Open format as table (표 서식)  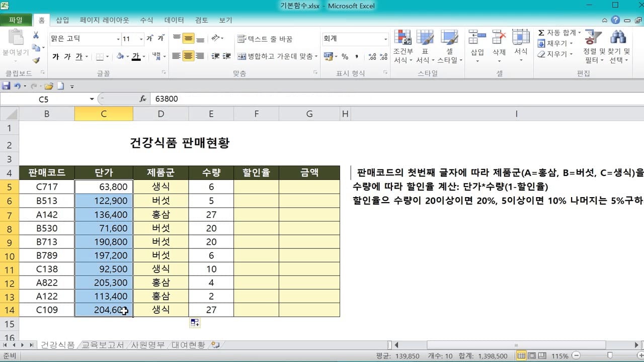coord(425,46)
